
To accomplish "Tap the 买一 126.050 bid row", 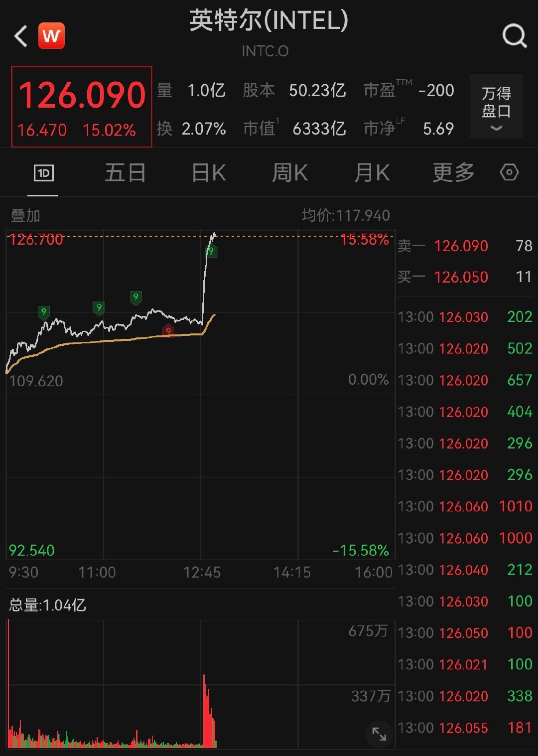I will tap(465, 277).
